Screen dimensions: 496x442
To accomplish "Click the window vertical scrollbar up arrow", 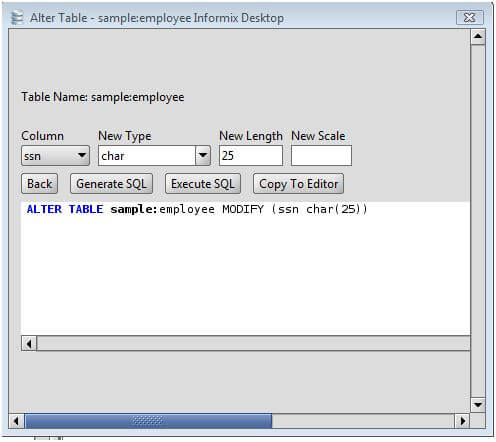I will [x=478, y=36].
